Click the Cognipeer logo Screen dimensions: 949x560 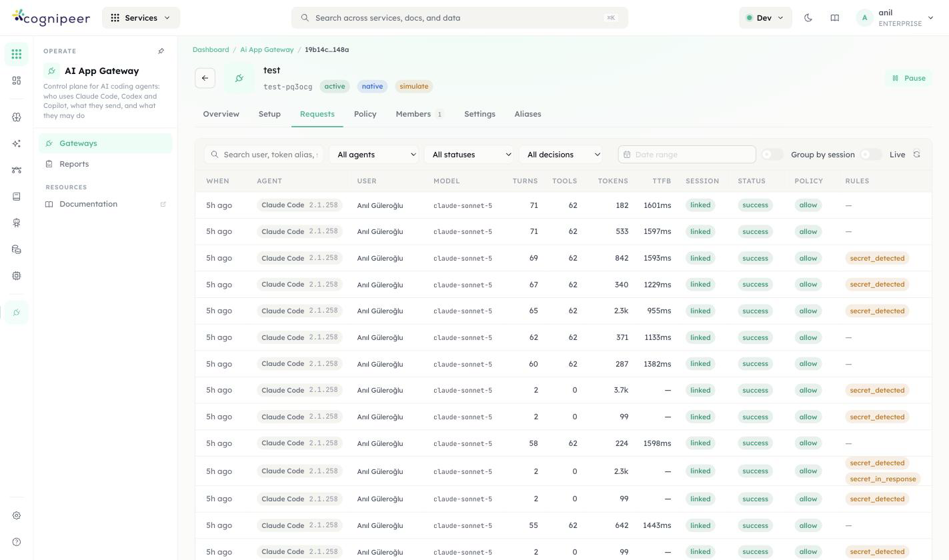[51, 18]
